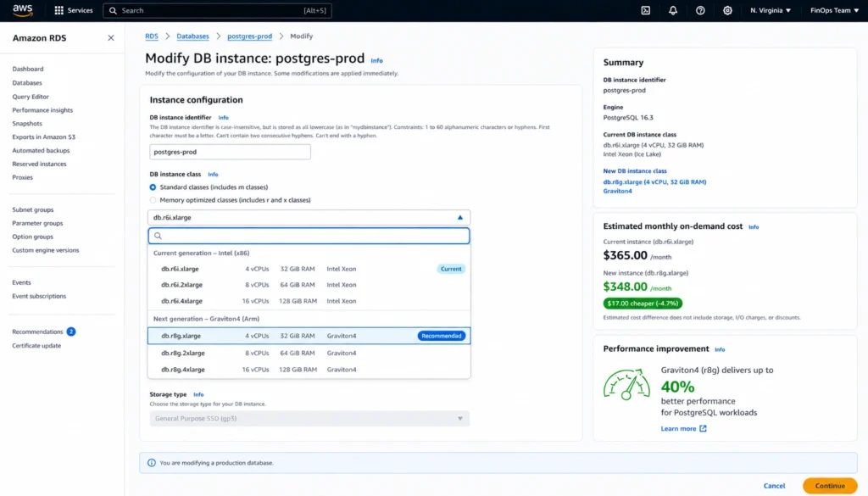Click the Continue button

pos(830,486)
